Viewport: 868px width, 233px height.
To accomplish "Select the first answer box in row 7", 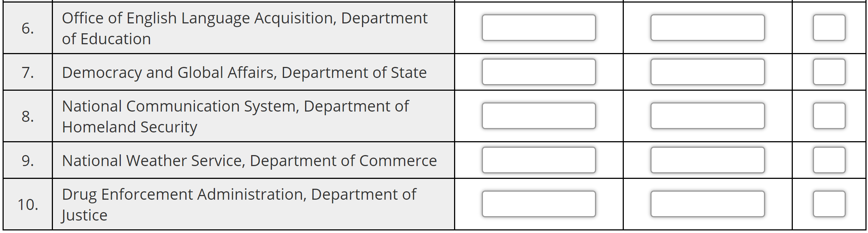I will pos(538,72).
